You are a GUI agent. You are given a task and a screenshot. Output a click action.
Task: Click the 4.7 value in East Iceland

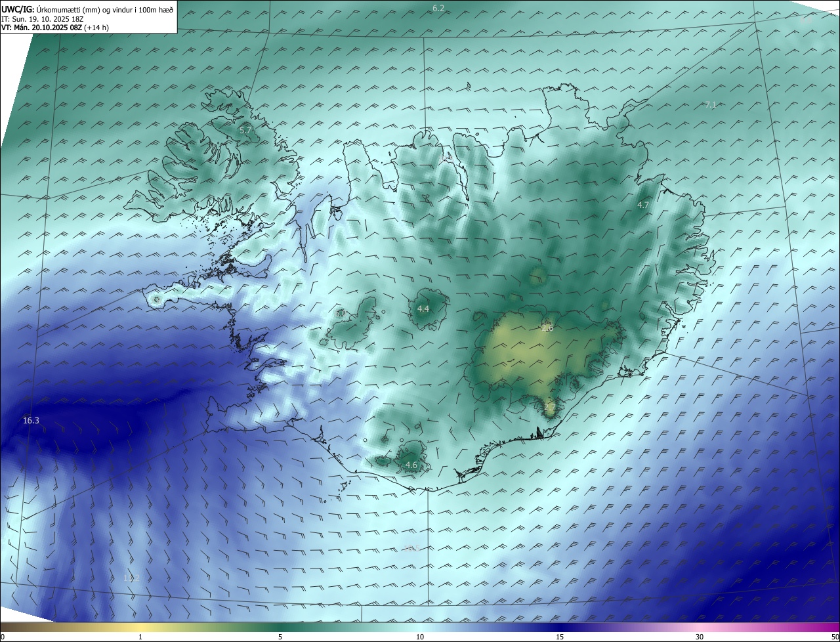(x=643, y=205)
